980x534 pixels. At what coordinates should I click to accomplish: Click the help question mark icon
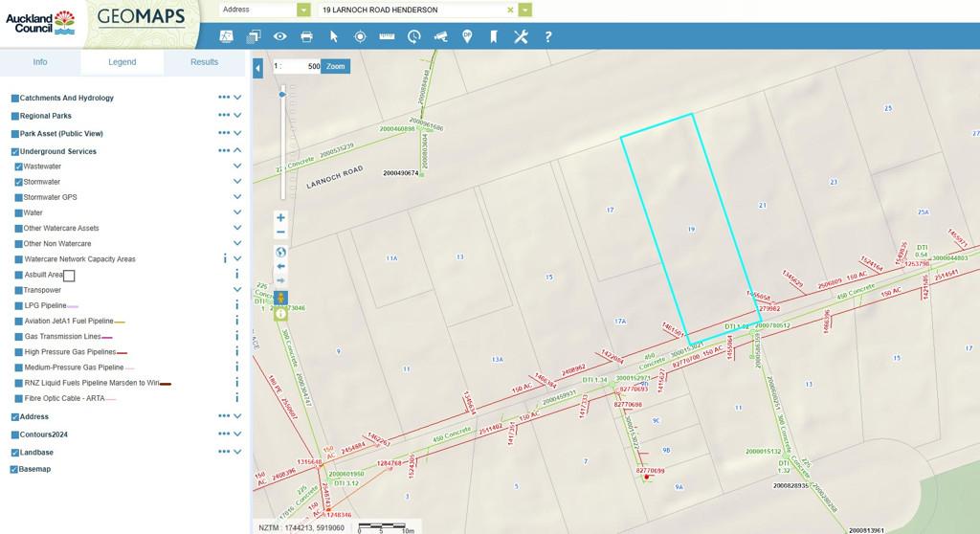(x=548, y=36)
